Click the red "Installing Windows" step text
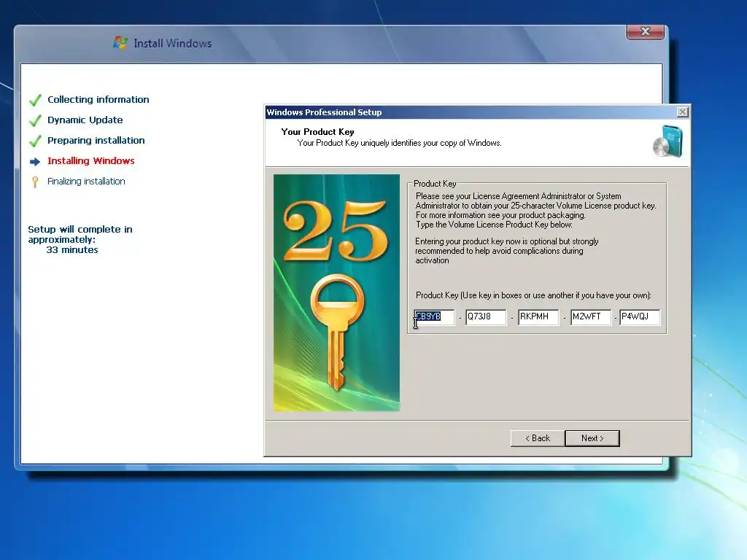 click(91, 161)
